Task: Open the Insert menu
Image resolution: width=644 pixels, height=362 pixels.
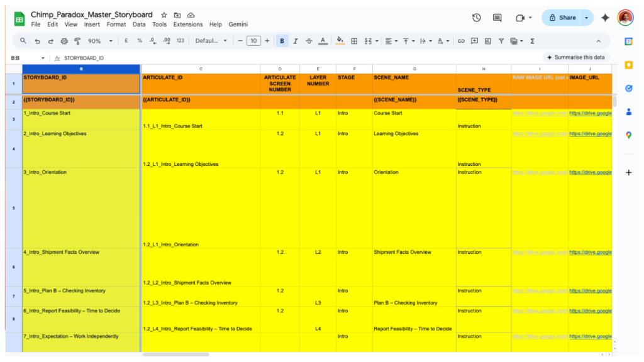Action: (x=92, y=25)
